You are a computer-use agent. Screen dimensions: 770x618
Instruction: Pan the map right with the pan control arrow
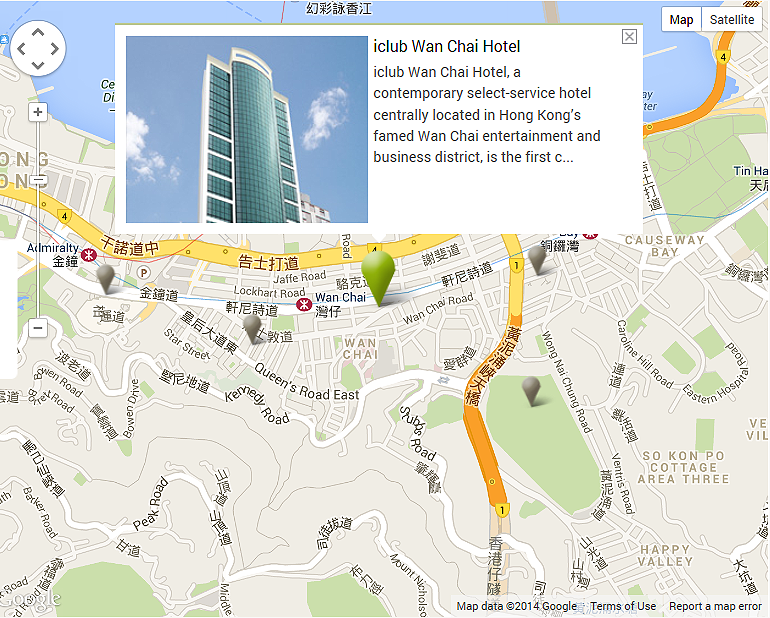coord(55,48)
